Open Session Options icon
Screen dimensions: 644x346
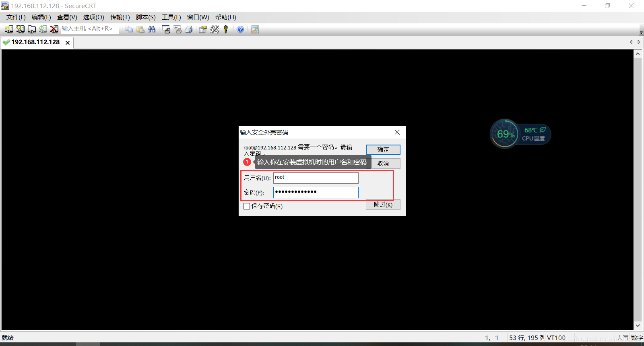tap(203, 29)
